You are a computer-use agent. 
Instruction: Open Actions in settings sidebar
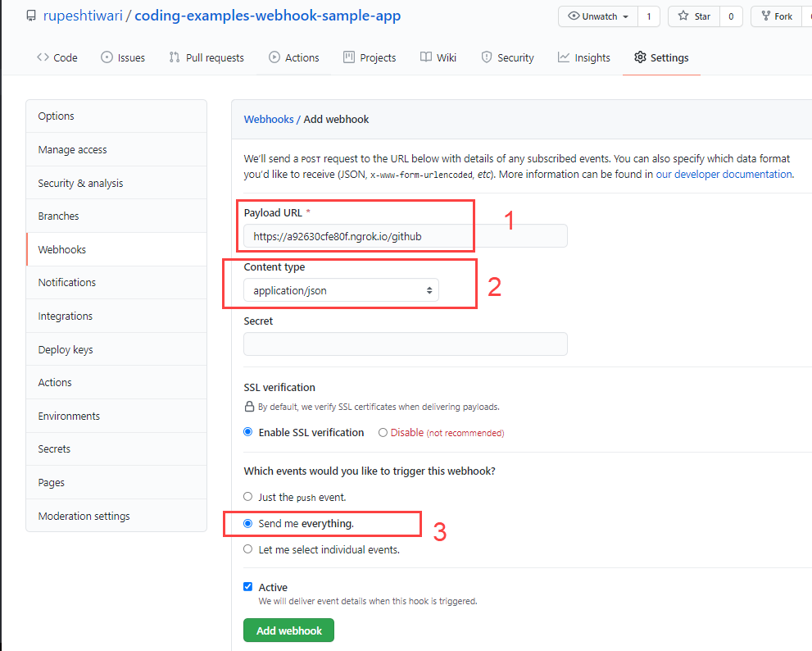click(116, 383)
